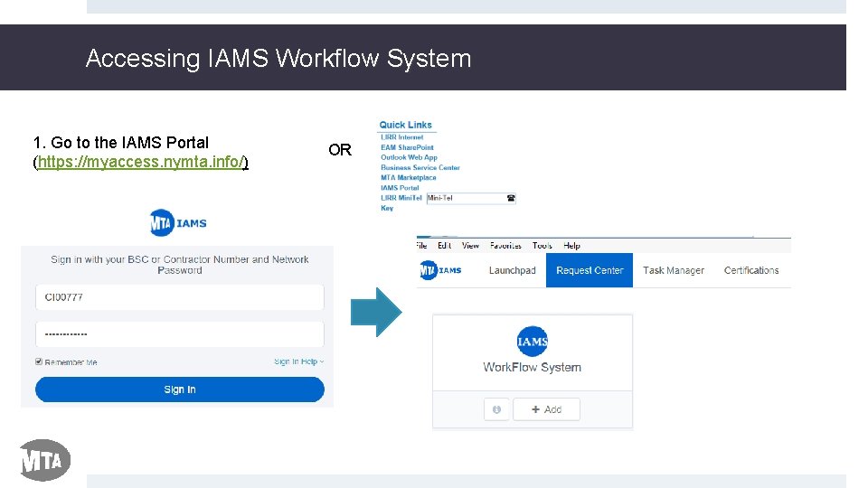Click the telephone icon in Mini-Tel box
This screenshot has width=868, height=488.
[x=511, y=198]
